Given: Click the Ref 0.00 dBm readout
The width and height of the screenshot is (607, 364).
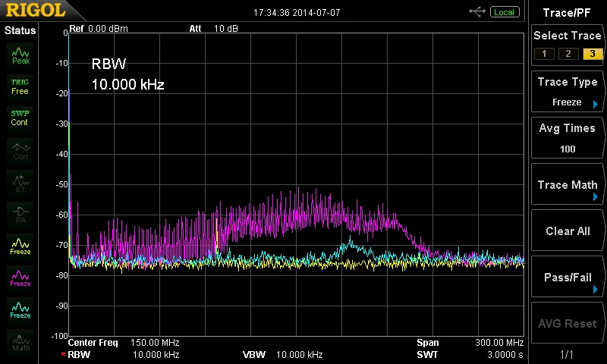Looking at the screenshot, I should point(99,29).
